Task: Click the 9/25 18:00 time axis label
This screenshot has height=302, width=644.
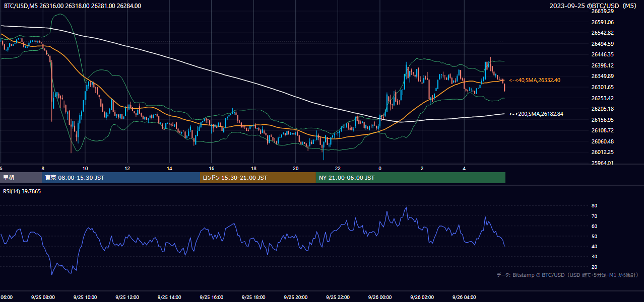Action: [253, 297]
